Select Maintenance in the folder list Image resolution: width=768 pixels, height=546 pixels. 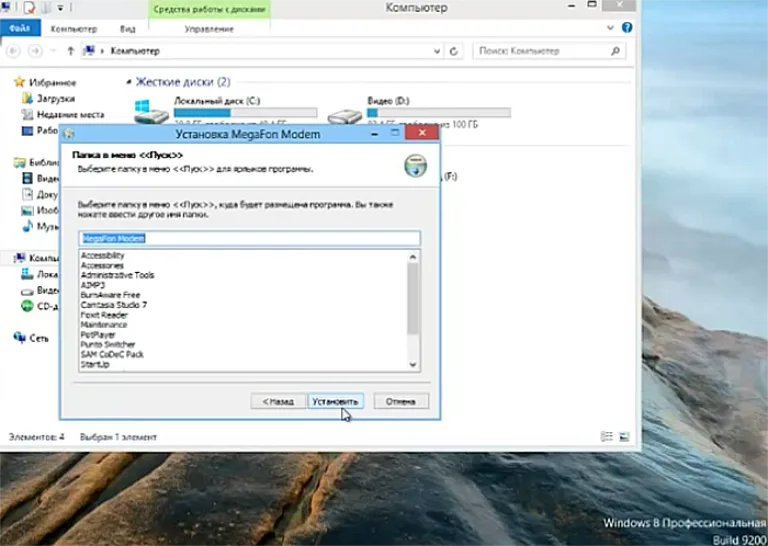point(103,325)
